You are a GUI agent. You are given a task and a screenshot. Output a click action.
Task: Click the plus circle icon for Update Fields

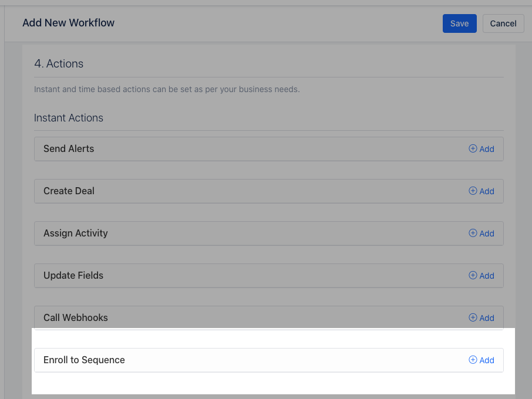[473, 275]
